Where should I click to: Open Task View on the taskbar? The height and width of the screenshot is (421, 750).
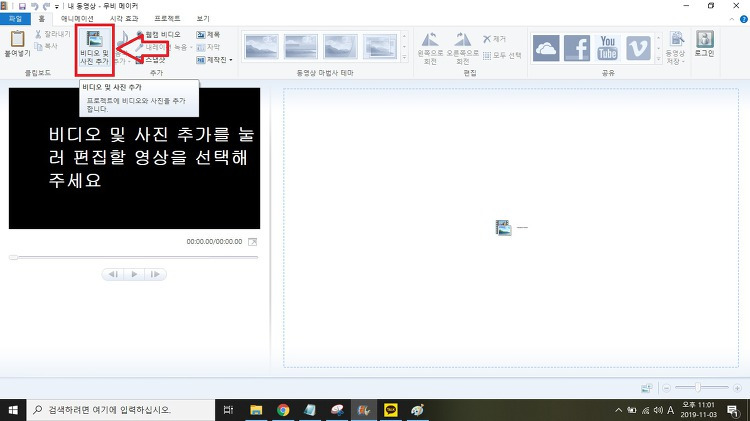[x=229, y=410]
